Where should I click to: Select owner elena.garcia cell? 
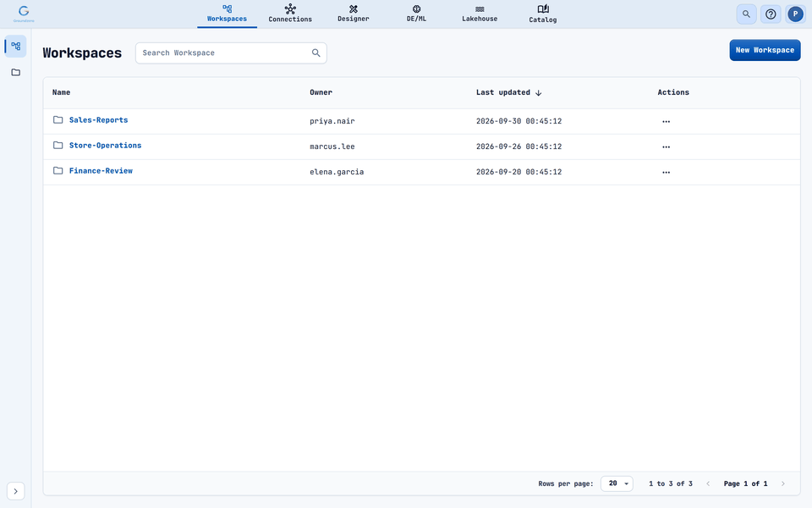pos(337,172)
